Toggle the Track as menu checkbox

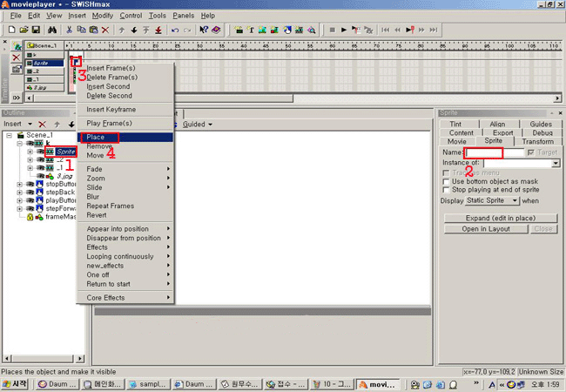446,172
